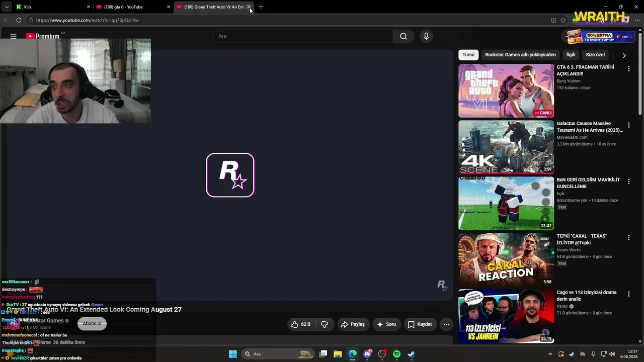
Task: Open Task View on the taskbar
Action: 323,354
